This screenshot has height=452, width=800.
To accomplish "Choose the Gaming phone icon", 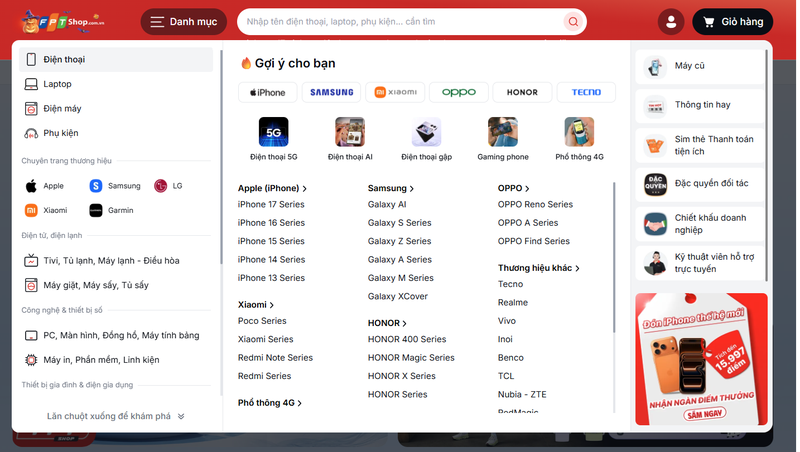I will point(503,132).
